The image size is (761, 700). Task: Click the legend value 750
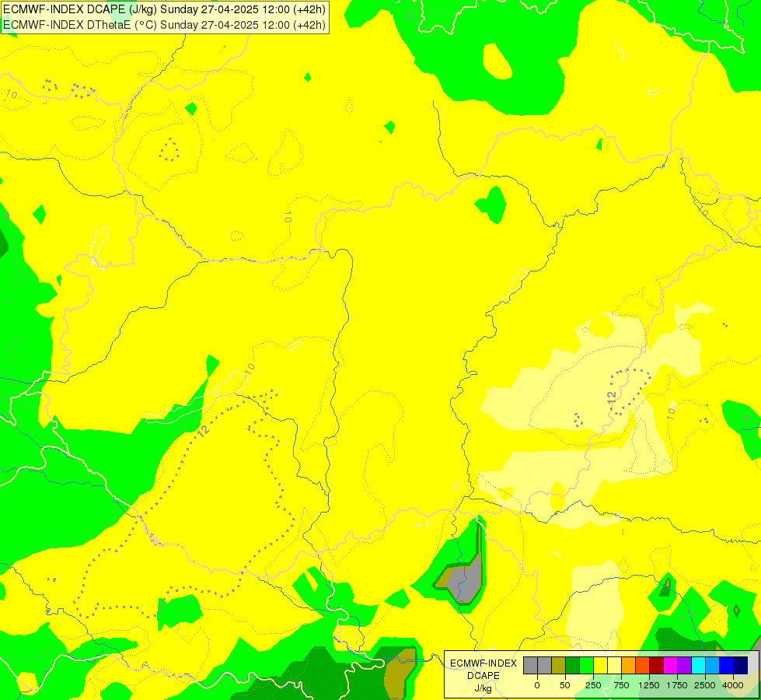point(621,685)
